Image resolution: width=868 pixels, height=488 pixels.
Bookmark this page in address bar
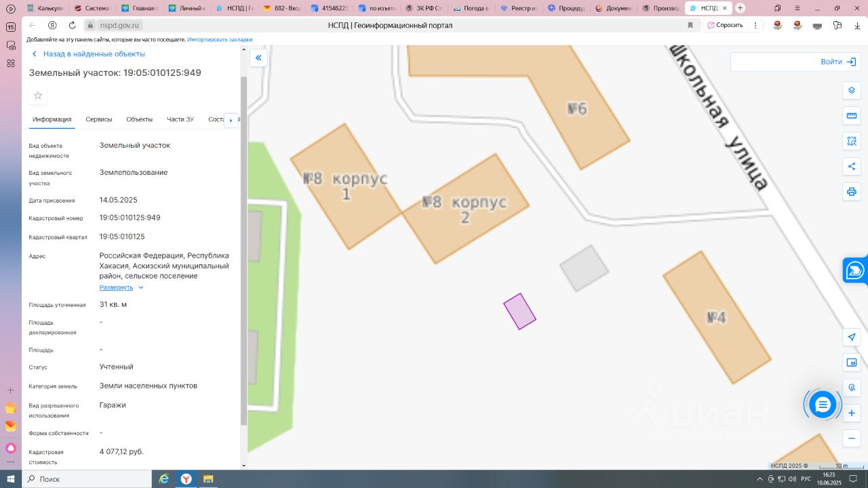tap(690, 25)
